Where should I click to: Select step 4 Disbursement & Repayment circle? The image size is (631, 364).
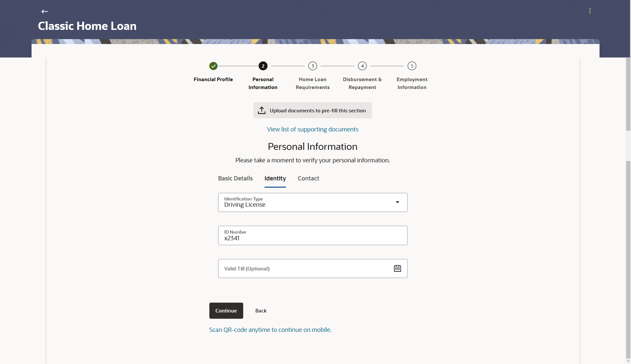[362, 66]
